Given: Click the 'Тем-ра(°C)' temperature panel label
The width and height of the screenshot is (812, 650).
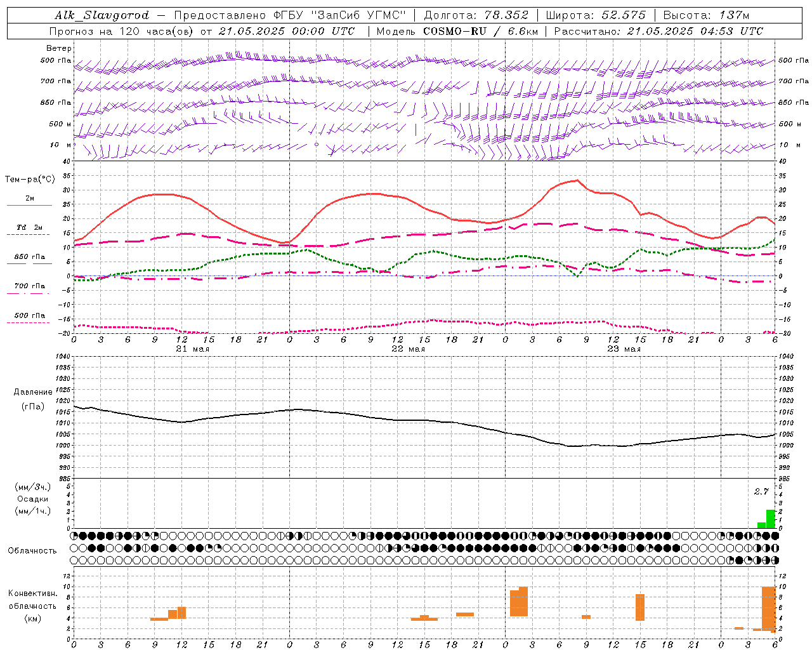Looking at the screenshot, I should click(x=30, y=180).
